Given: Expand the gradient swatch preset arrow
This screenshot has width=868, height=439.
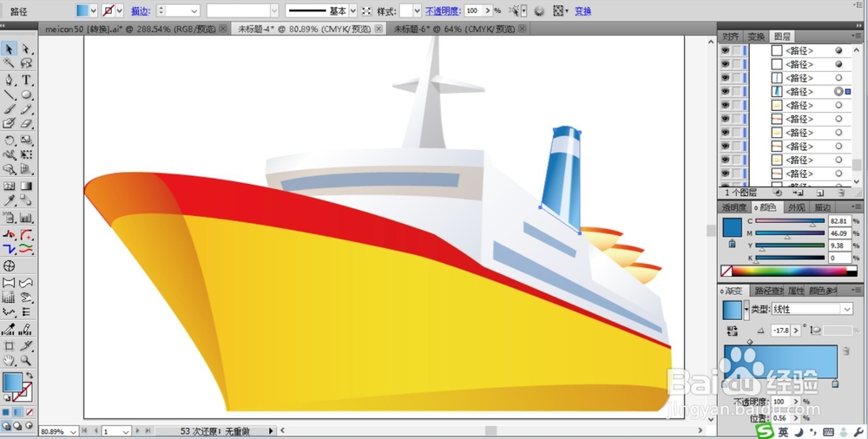Looking at the screenshot, I should click(746, 310).
